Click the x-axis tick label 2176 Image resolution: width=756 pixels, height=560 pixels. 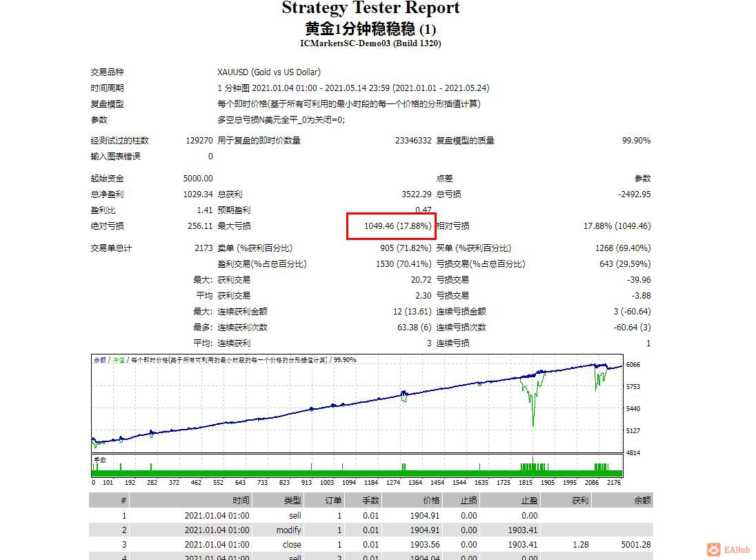[614, 483]
